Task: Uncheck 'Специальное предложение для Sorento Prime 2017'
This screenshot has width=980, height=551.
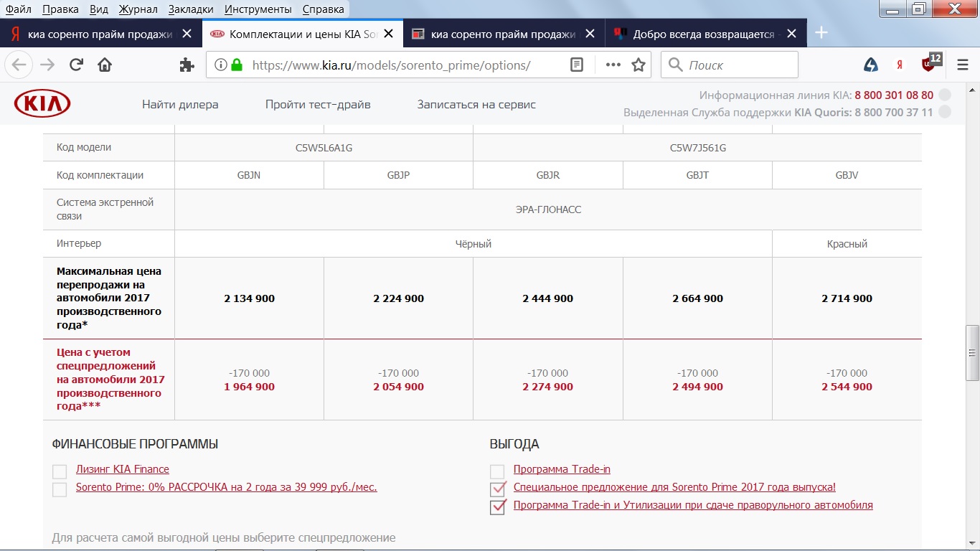Action: pos(497,489)
